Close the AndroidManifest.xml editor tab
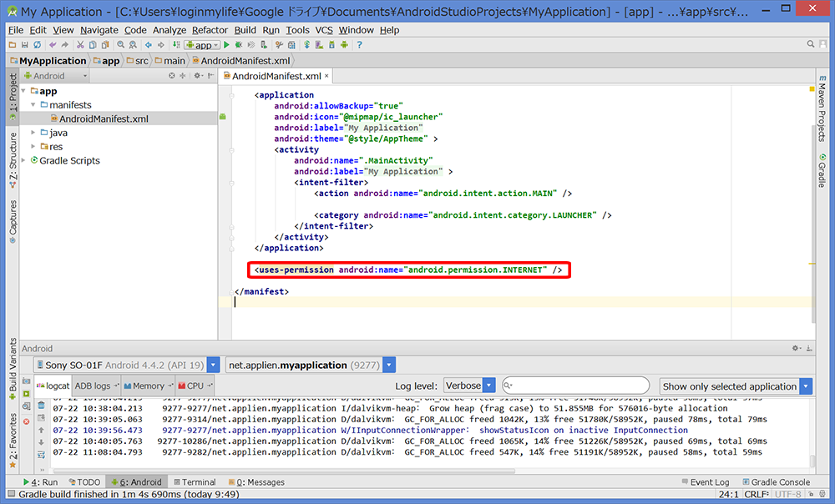 pos(326,76)
